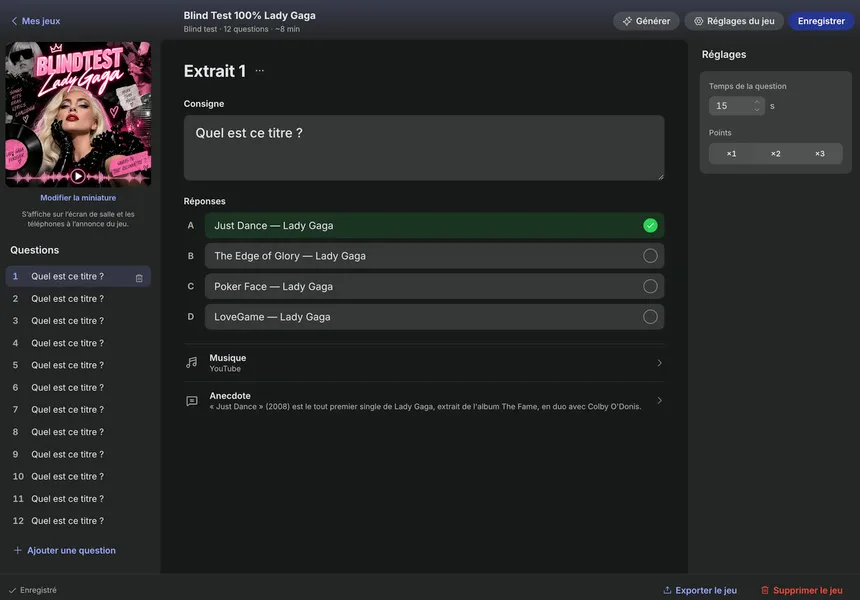Select the ×3 points option
Screen dimensions: 860x600
(819, 154)
